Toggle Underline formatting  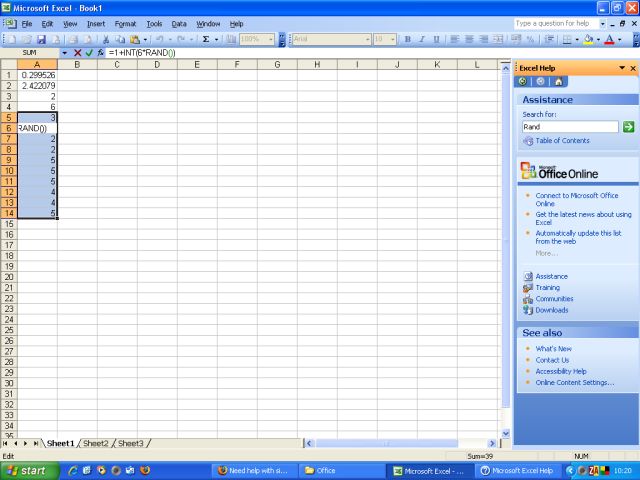click(436, 39)
